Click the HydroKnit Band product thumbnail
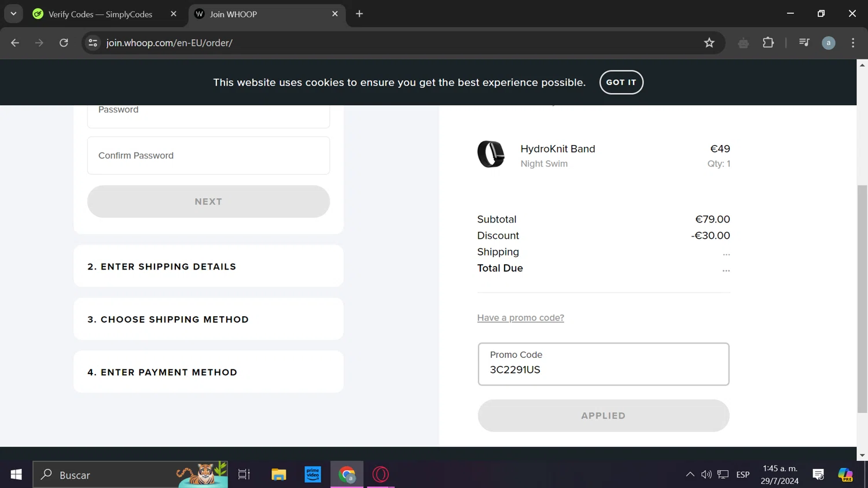This screenshot has height=488, width=868. coord(491,154)
